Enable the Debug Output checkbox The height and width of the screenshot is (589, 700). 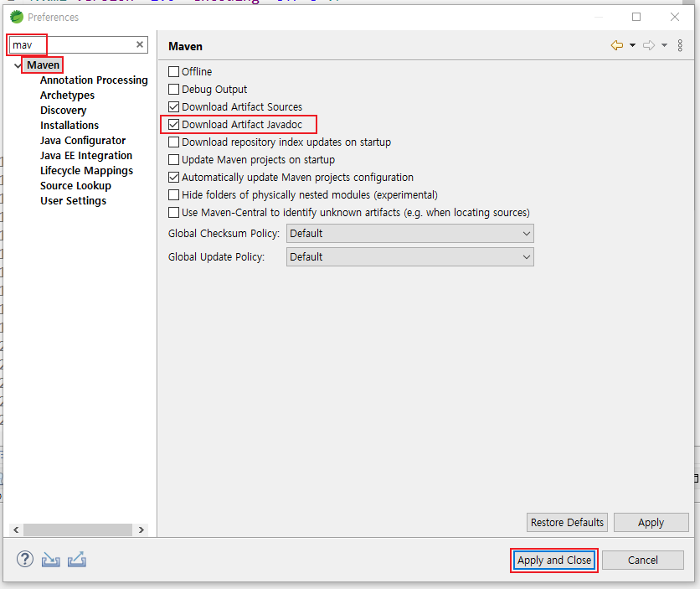(173, 90)
